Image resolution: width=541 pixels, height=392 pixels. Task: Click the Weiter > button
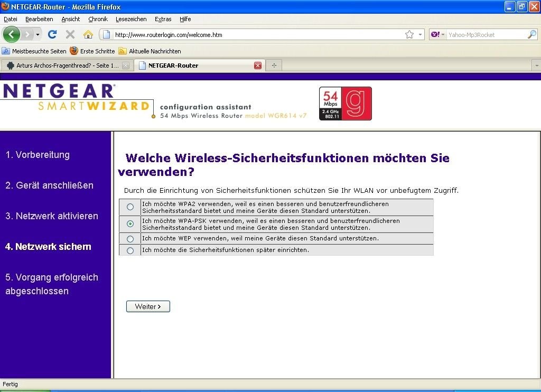148,306
